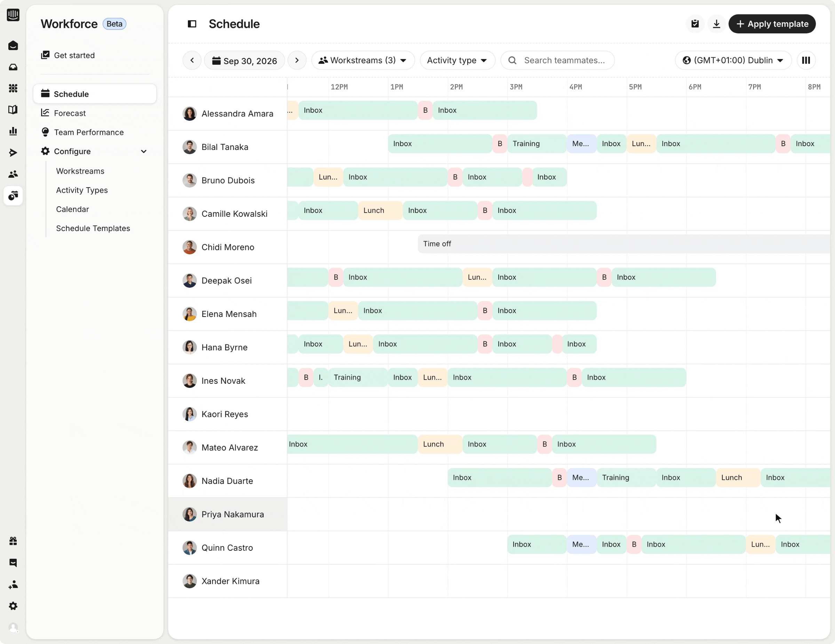
Task: Click the column view icon next to timezone
Action: [x=806, y=61]
